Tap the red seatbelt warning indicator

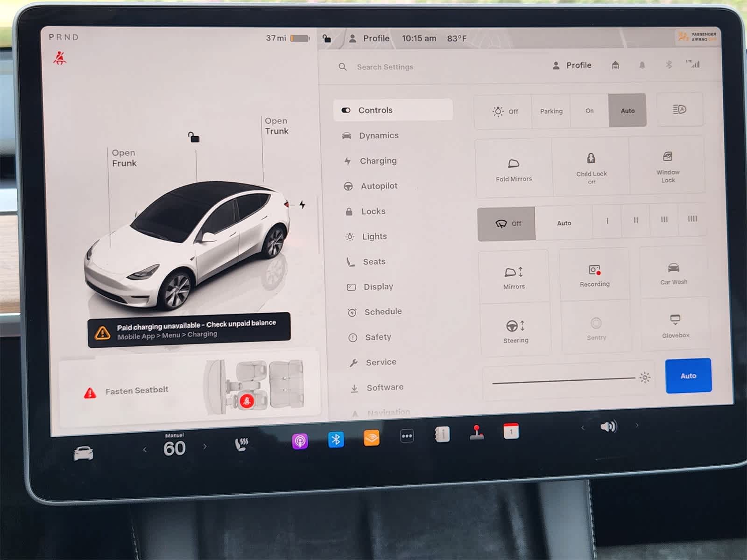click(x=59, y=58)
